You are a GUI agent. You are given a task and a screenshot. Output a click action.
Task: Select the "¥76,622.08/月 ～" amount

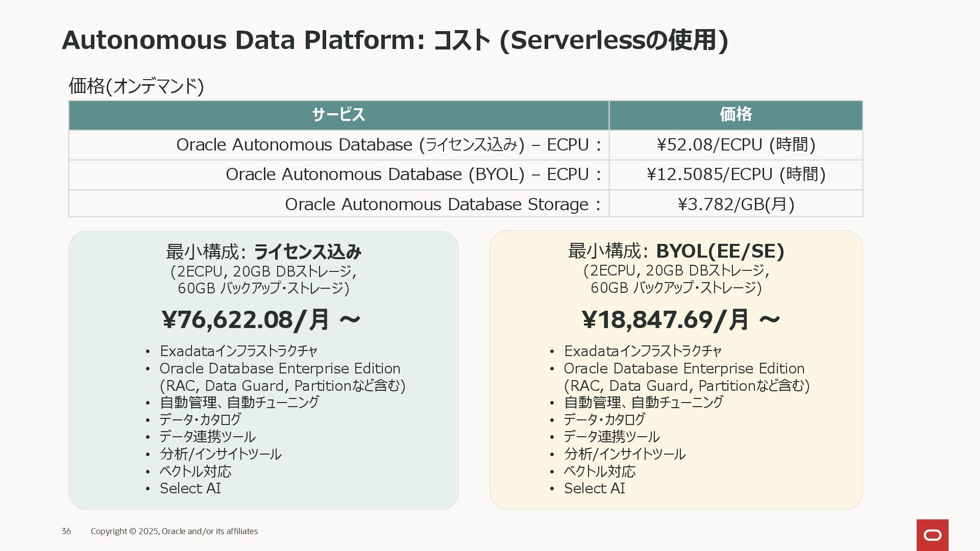tap(261, 320)
